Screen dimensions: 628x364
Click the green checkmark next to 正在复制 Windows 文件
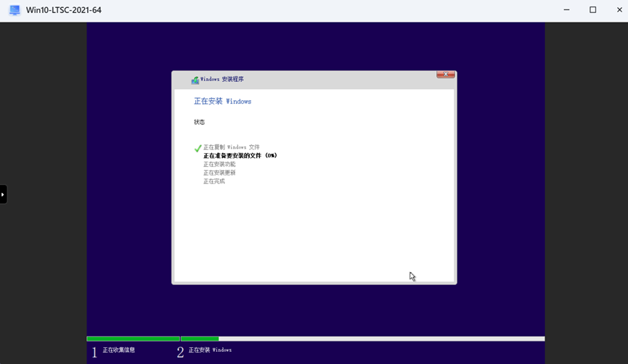197,148
